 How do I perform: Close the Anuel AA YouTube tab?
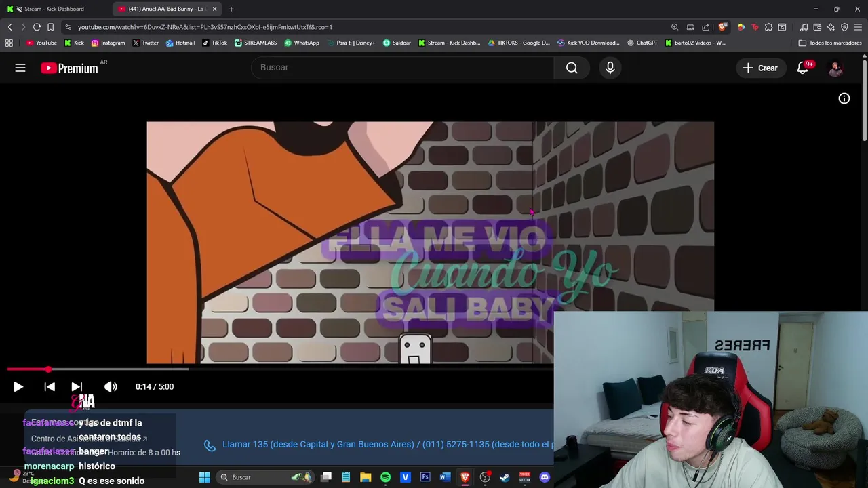215,9
